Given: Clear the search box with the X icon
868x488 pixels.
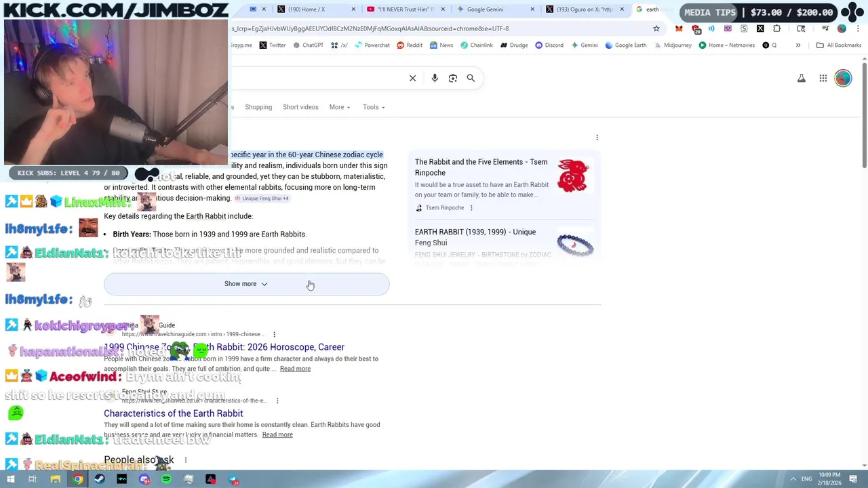Looking at the screenshot, I should (x=412, y=78).
